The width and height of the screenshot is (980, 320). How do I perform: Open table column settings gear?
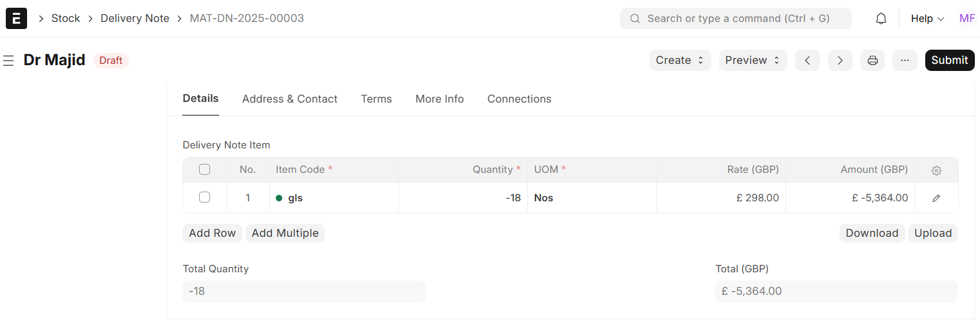[936, 170]
